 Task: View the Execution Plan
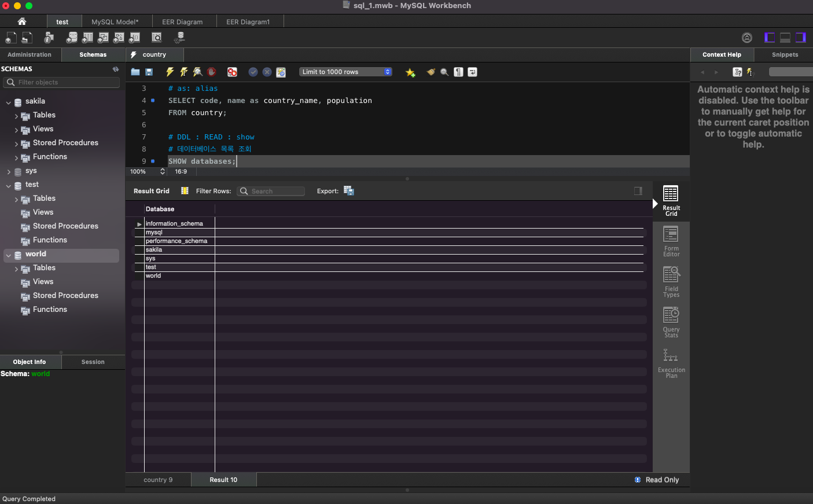(671, 363)
